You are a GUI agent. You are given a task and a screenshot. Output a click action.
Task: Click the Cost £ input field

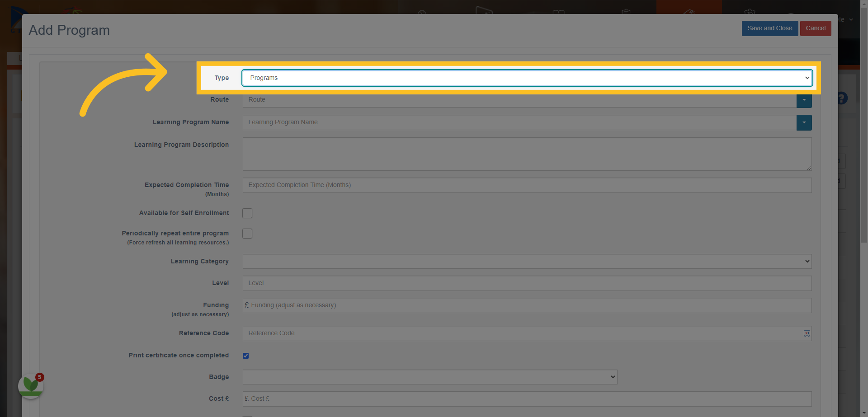pyautogui.click(x=527, y=399)
